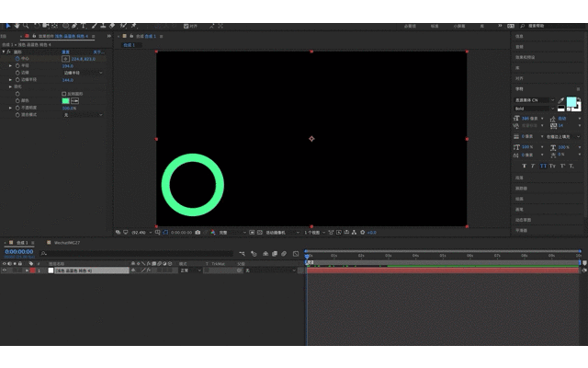Image resolution: width=588 pixels, height=368 pixels.
Task: Click the blue Reset link for effect
Action: click(x=65, y=52)
